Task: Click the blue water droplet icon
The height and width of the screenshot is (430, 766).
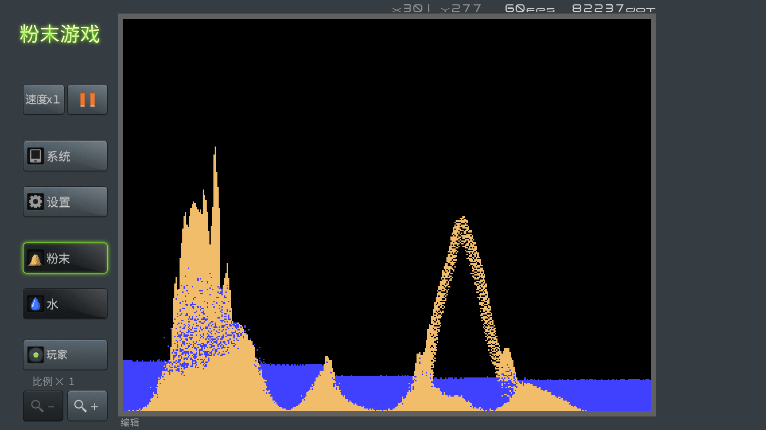Action: pyautogui.click(x=35, y=304)
